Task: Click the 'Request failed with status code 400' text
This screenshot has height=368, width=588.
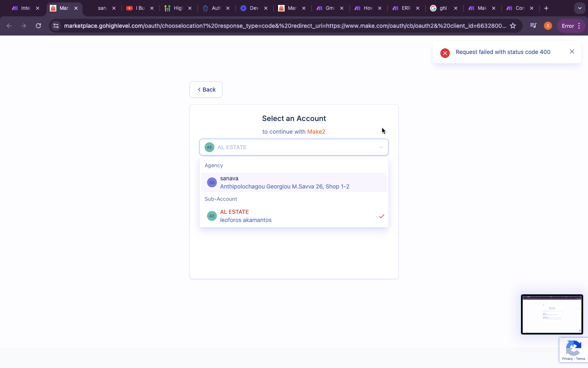Action: click(x=503, y=52)
